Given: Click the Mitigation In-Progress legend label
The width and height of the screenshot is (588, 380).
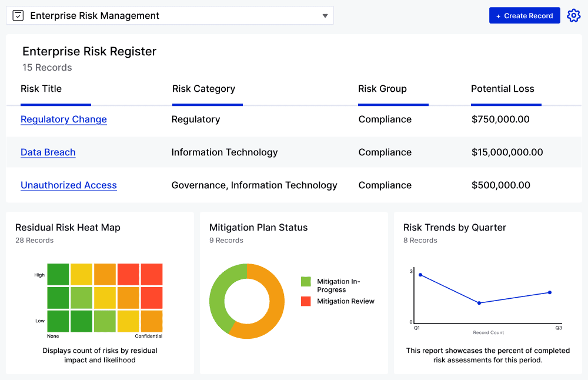Looking at the screenshot, I should 339,285.
